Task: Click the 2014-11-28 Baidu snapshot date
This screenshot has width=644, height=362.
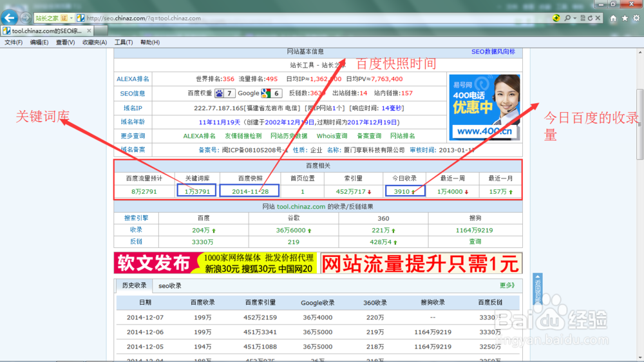Action: (250, 191)
